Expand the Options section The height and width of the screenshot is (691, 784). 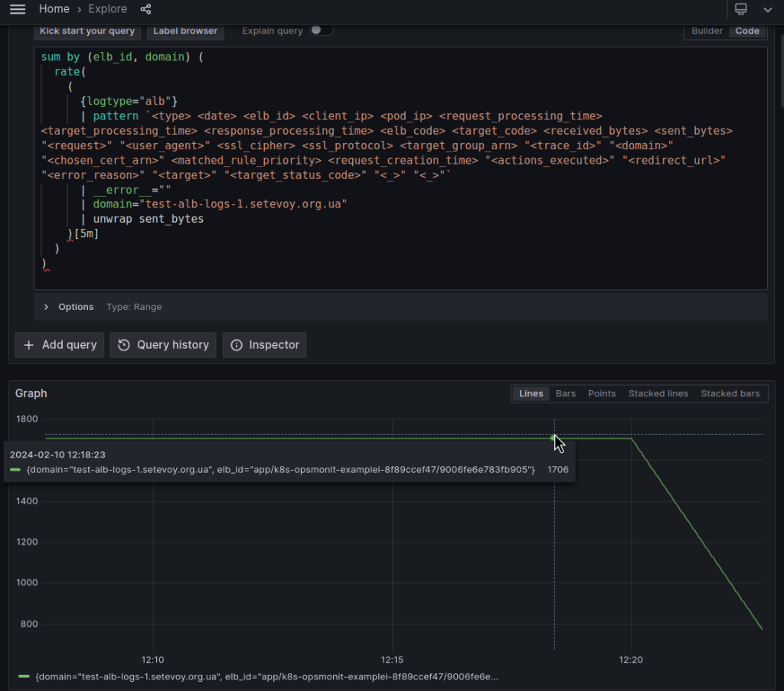(x=46, y=307)
